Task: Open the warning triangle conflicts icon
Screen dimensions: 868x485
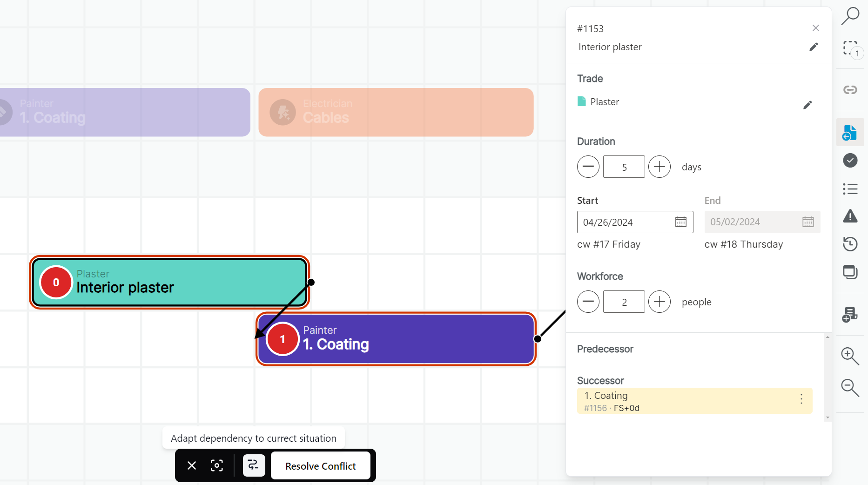Action: click(x=850, y=216)
